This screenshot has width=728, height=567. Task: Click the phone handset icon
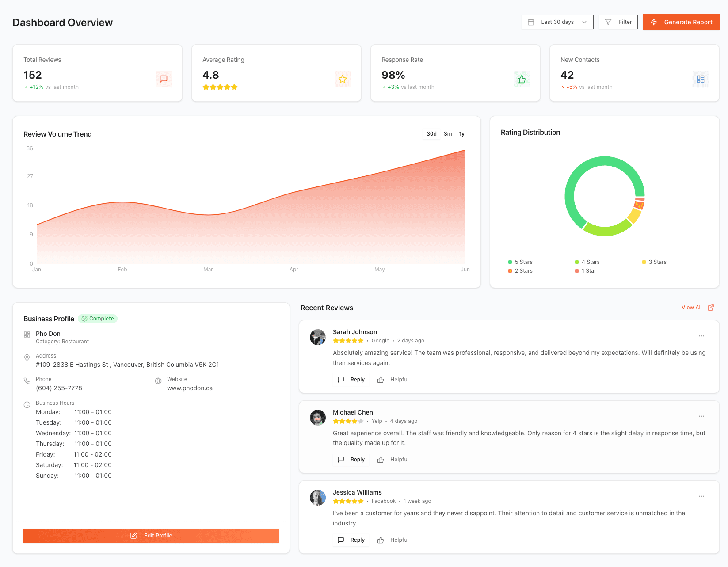pos(27,381)
